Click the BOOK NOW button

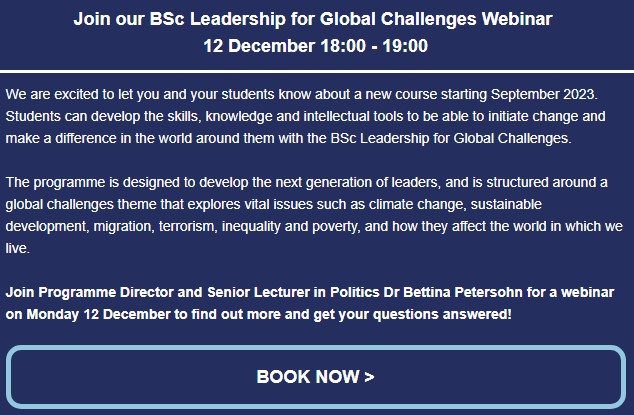pyautogui.click(x=316, y=377)
